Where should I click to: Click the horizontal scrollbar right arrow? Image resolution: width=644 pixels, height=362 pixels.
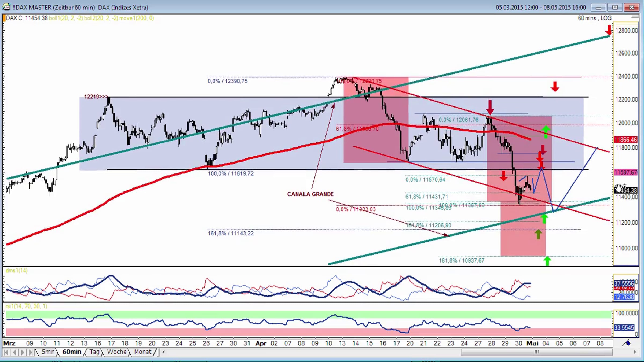[x=635, y=352]
